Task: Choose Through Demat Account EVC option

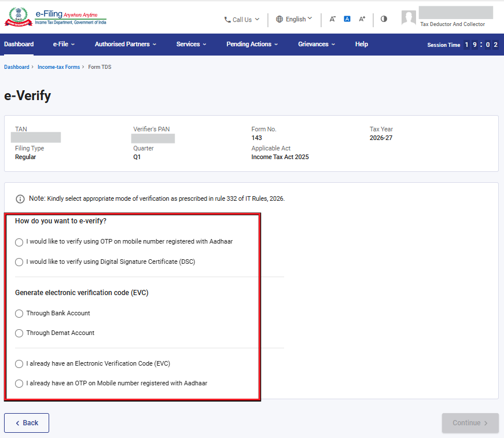Action: point(19,333)
